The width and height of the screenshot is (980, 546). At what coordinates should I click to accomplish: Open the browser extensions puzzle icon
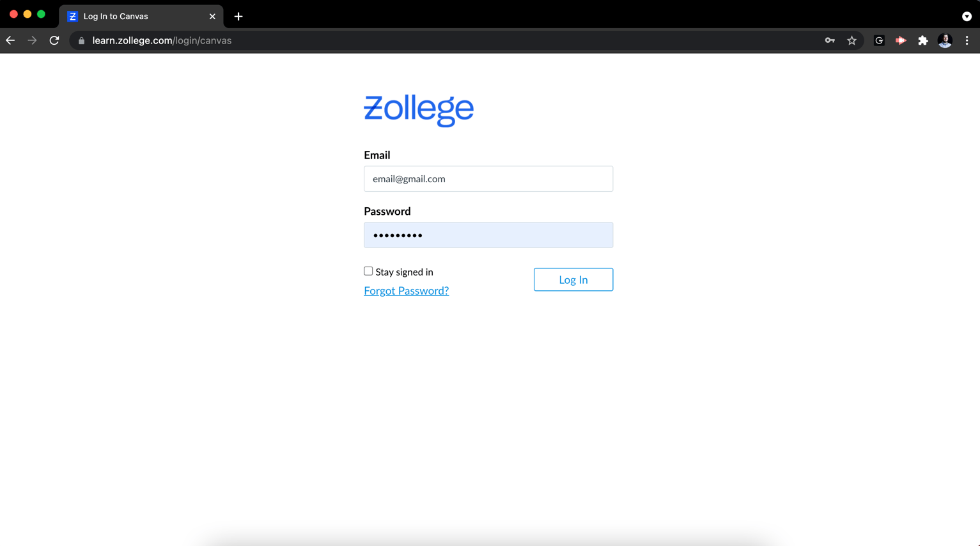click(x=923, y=40)
